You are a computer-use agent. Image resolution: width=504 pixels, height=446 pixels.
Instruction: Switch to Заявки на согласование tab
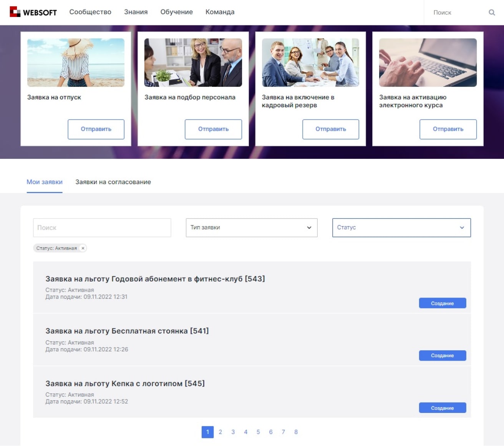coord(113,182)
